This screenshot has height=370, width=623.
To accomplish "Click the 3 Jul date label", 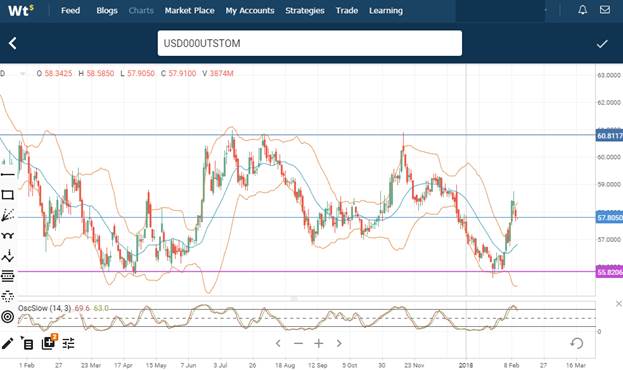I will pyautogui.click(x=221, y=365).
